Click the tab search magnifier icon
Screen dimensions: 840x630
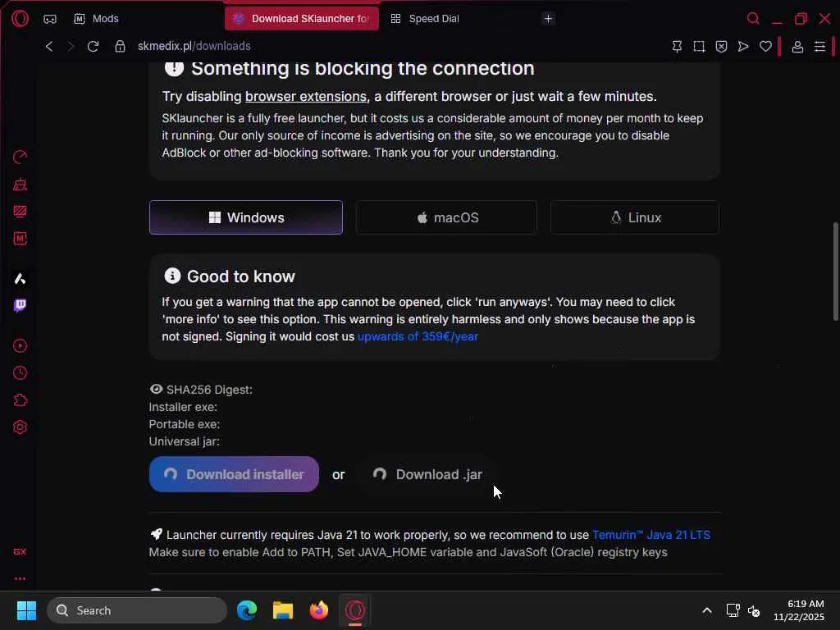coord(753,19)
